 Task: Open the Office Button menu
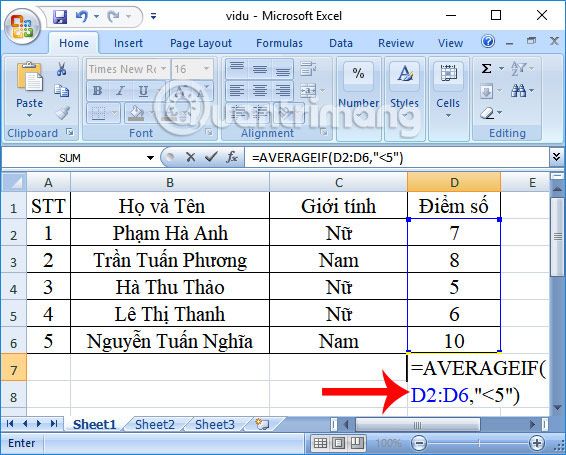click(x=22, y=26)
